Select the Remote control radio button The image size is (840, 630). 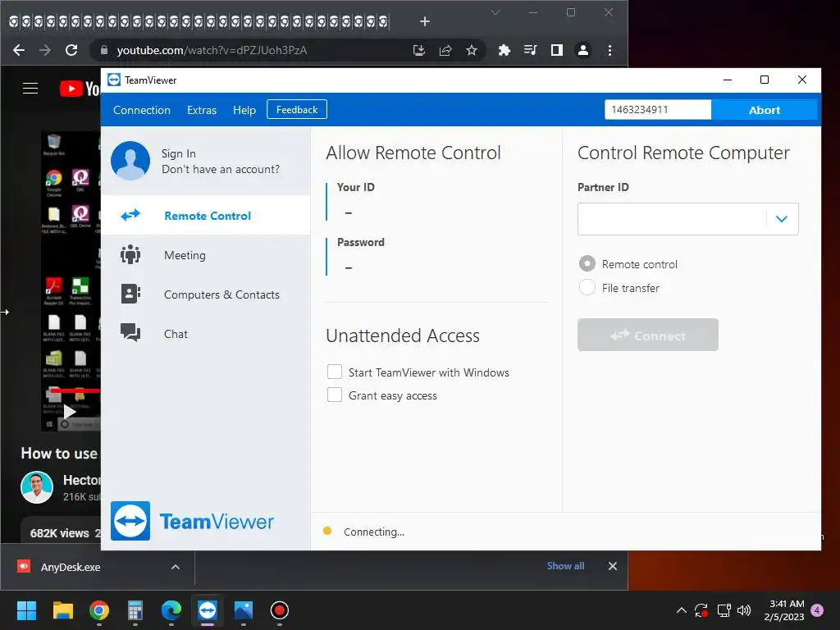tap(587, 263)
